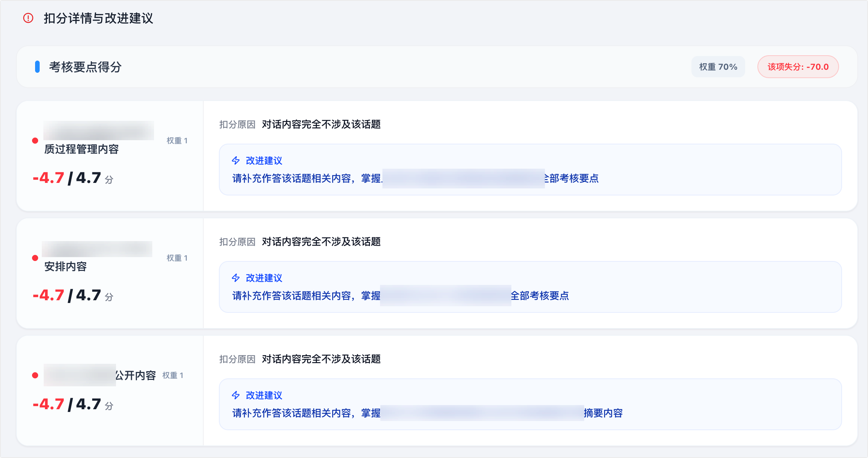Click the -4.7 / 4.7 score under 质过程管理内容
This screenshot has height=458, width=868.
[x=73, y=178]
